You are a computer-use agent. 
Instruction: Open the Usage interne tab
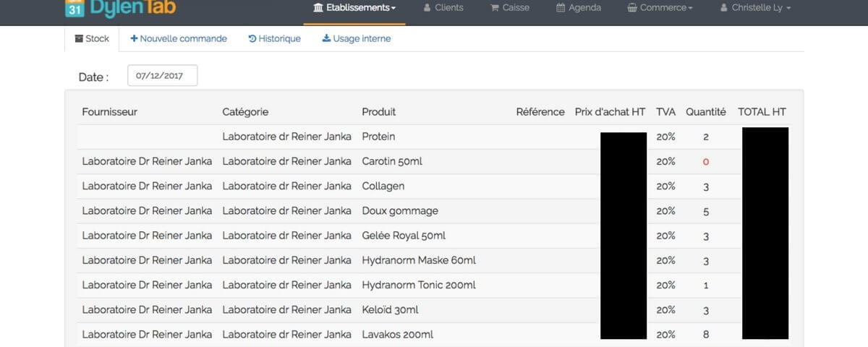click(x=356, y=39)
